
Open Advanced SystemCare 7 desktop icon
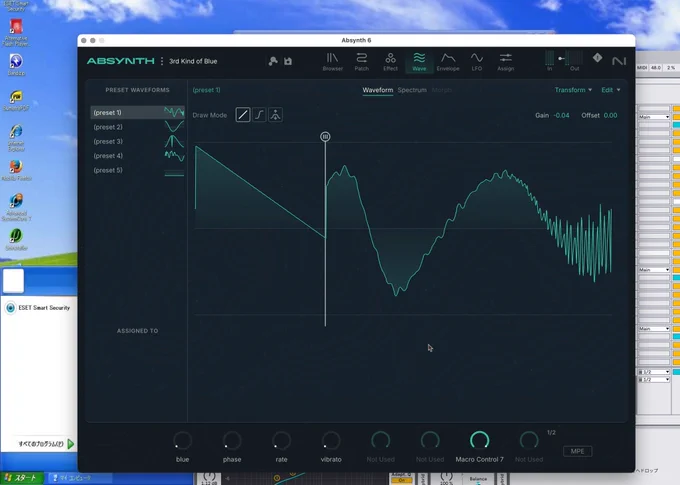pyautogui.click(x=16, y=207)
